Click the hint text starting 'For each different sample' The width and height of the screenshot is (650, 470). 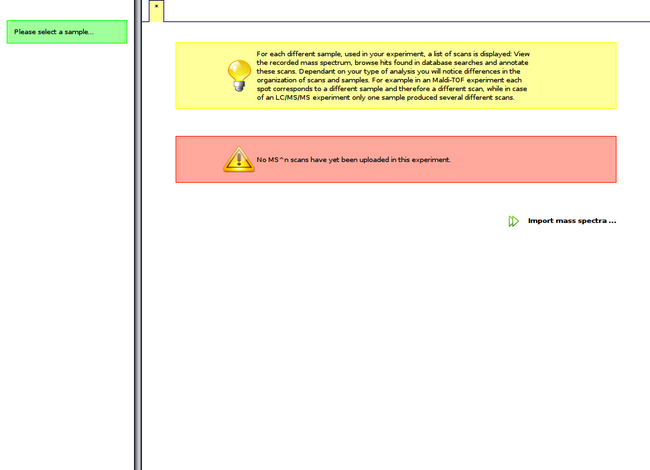(393, 75)
